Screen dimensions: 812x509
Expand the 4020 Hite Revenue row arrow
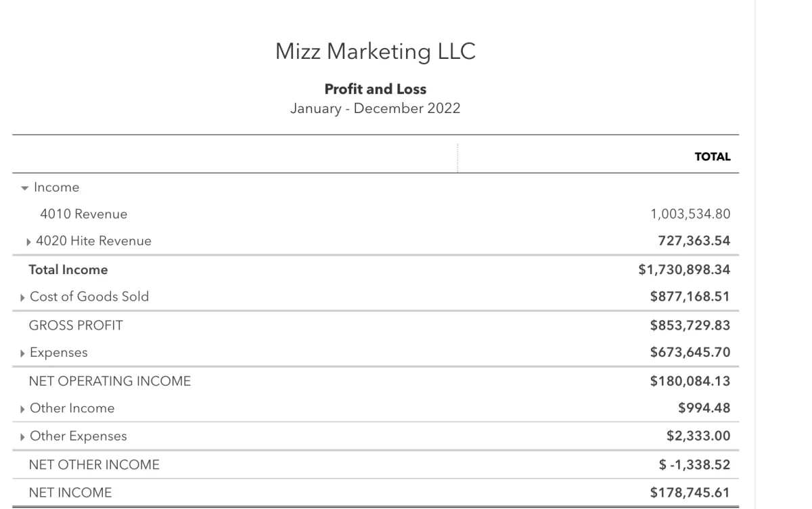(x=29, y=242)
